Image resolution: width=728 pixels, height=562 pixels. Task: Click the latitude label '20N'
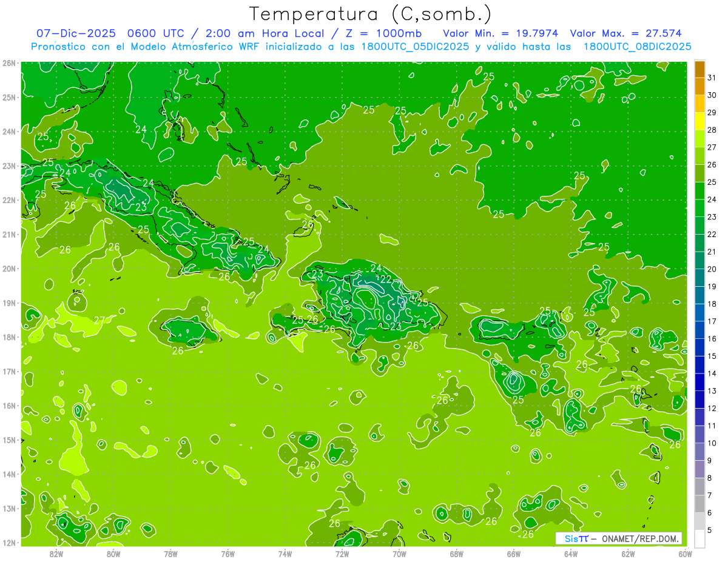pos(9,269)
